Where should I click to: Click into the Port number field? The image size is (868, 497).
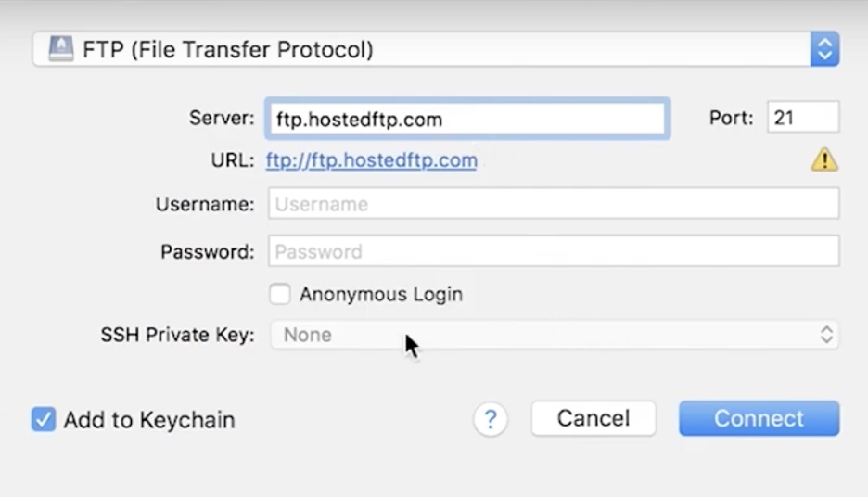[802, 118]
